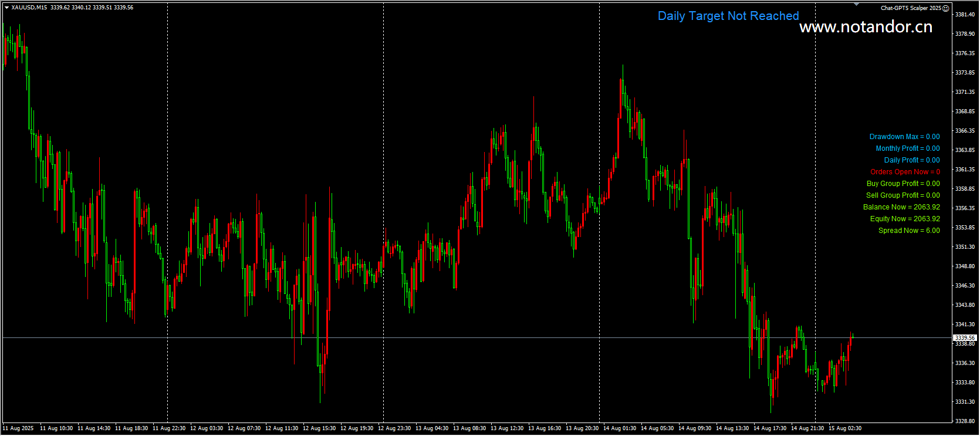Click the Drawdown Max = 0.00 label
980x436 pixels.
tap(904, 137)
